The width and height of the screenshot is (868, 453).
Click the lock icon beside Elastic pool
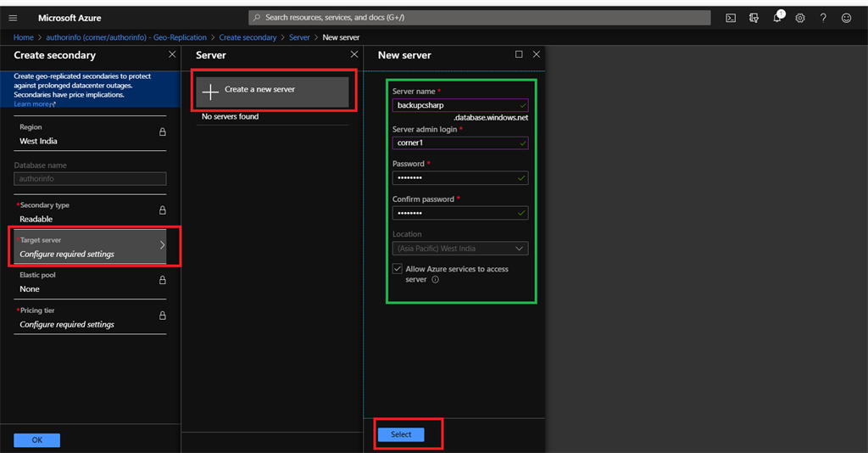click(162, 280)
